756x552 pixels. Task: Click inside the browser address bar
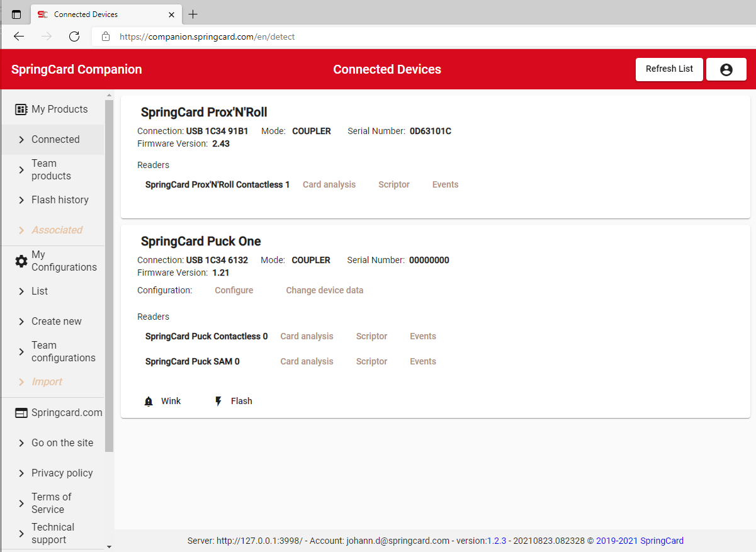[252, 37]
